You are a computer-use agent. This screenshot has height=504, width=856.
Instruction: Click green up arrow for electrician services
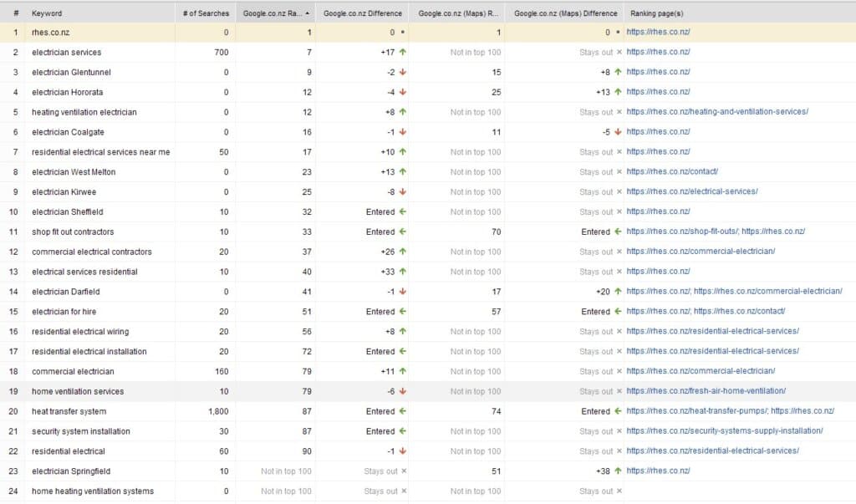click(x=403, y=52)
